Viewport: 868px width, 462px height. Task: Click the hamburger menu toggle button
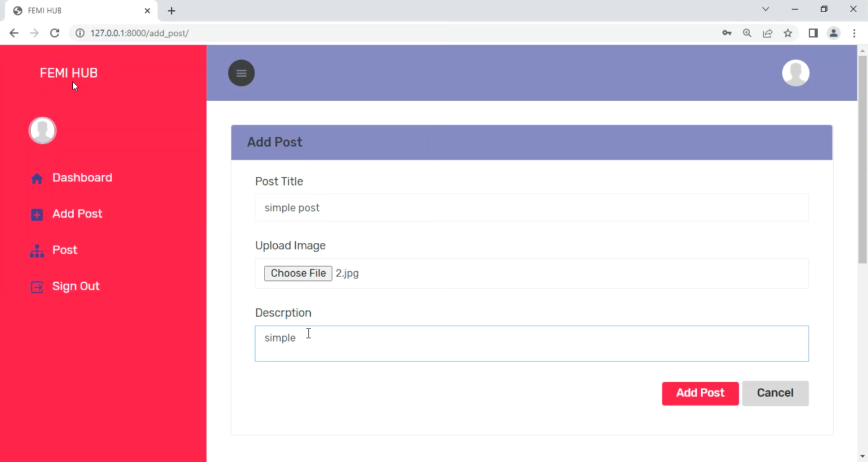tap(241, 73)
